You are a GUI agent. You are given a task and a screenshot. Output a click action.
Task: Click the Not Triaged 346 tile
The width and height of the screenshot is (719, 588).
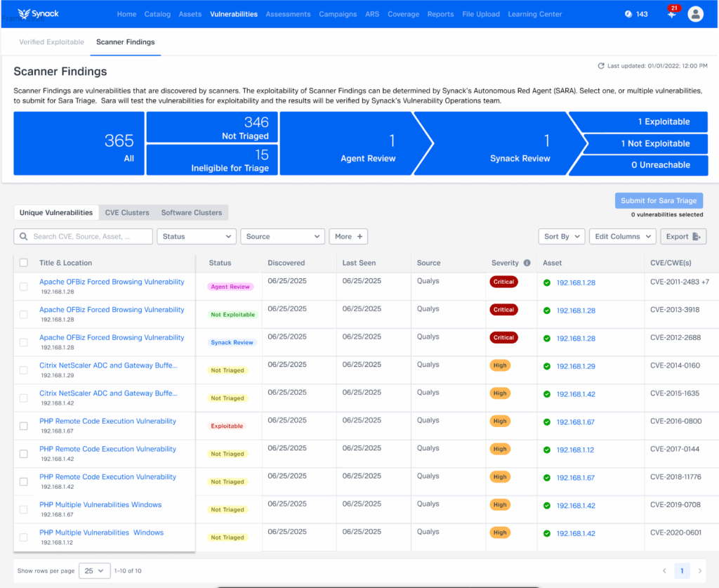[211, 127]
